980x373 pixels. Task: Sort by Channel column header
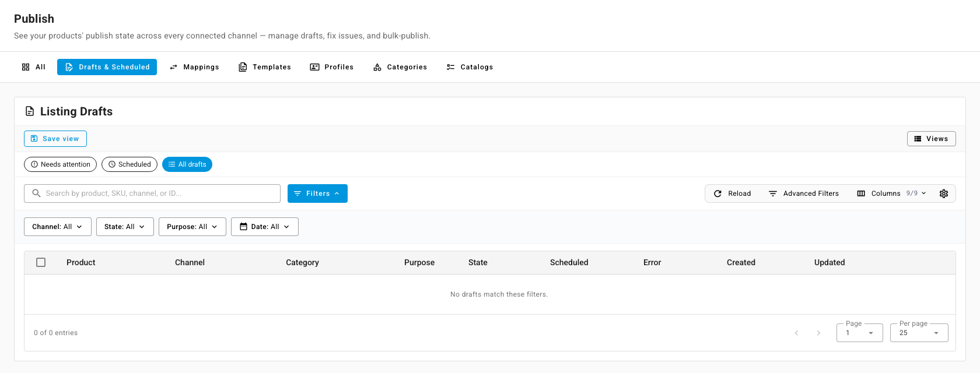(190, 262)
